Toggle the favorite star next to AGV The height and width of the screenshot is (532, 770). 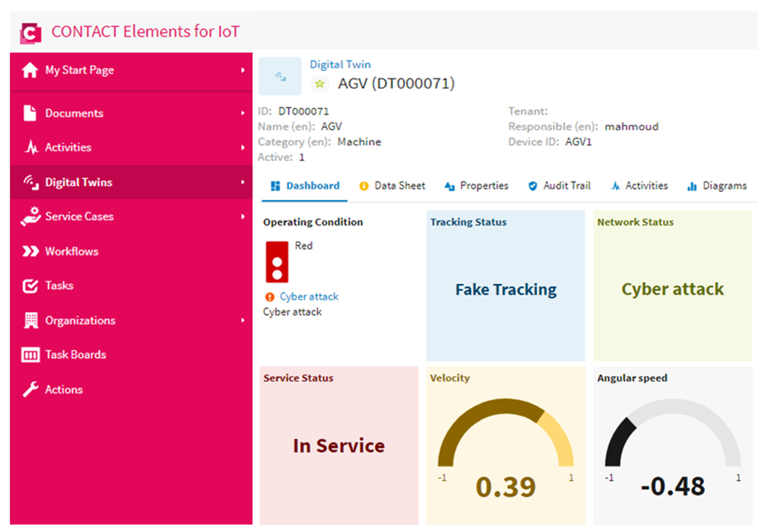[x=319, y=84]
